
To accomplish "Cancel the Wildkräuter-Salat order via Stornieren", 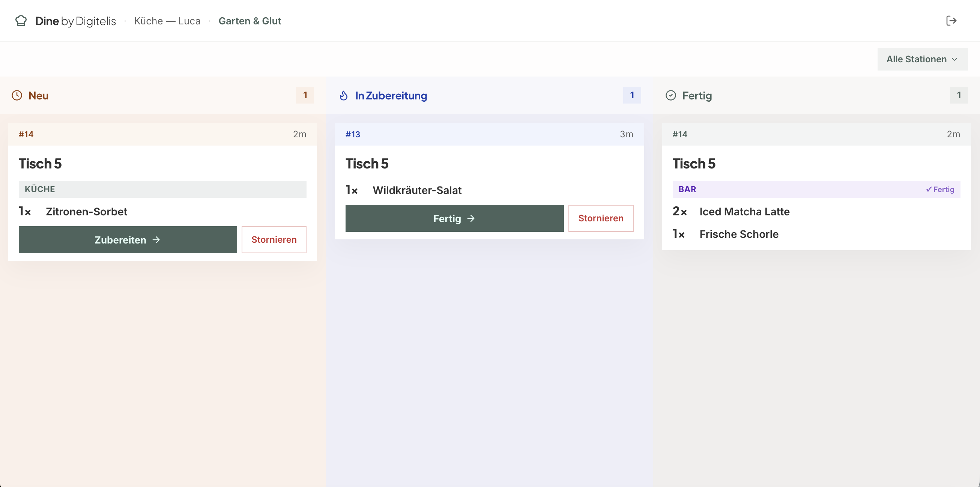I will 601,218.
